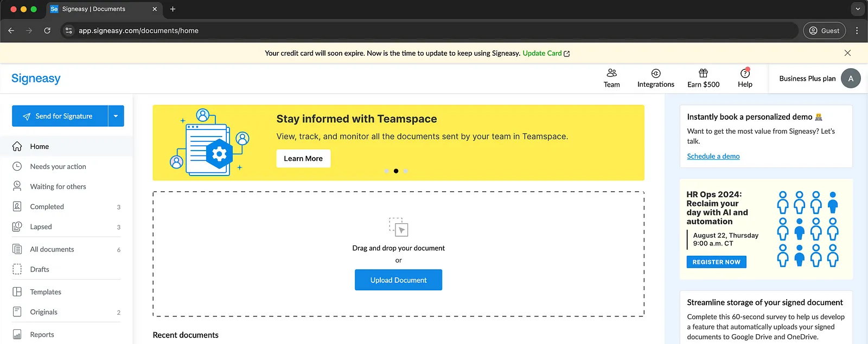Open Integrations icon in header
868x344 pixels.
tap(655, 73)
